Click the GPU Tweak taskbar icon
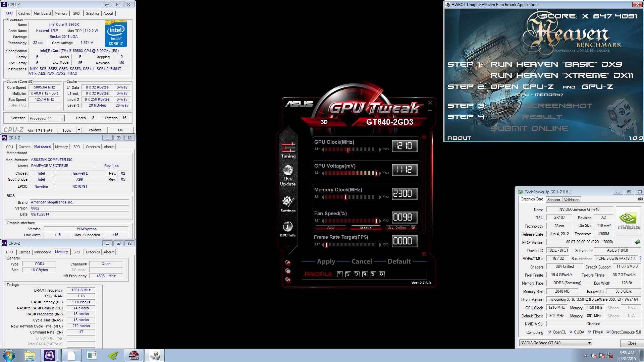The width and height of the screenshot is (644, 362). [134, 355]
